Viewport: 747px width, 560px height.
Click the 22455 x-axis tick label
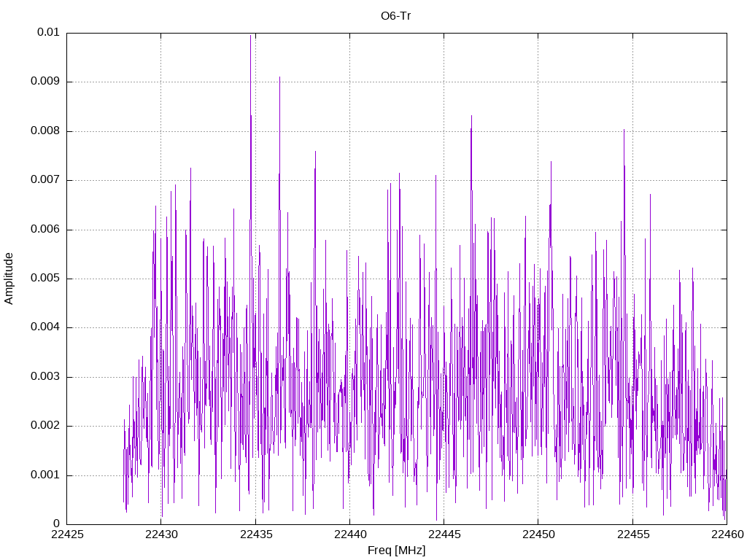click(x=633, y=534)
